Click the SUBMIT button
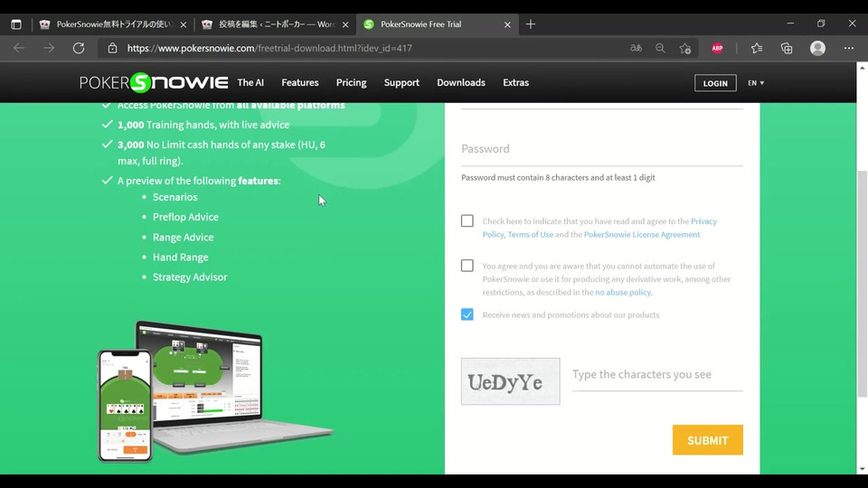The height and width of the screenshot is (488, 868). (x=707, y=440)
